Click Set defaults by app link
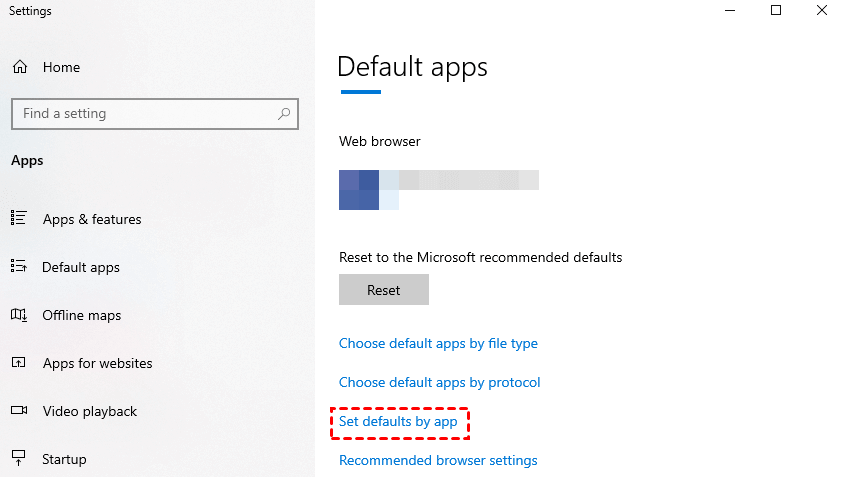Screen dimensions: 841x477 point(398,422)
